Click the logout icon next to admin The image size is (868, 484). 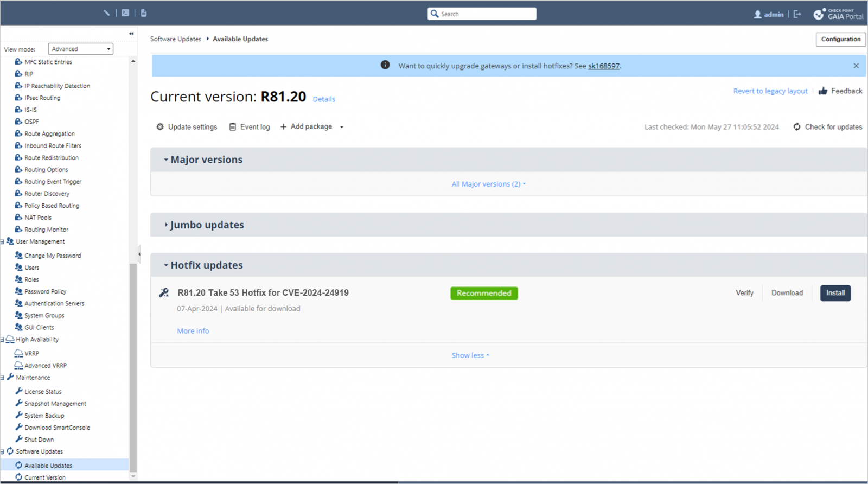click(797, 14)
